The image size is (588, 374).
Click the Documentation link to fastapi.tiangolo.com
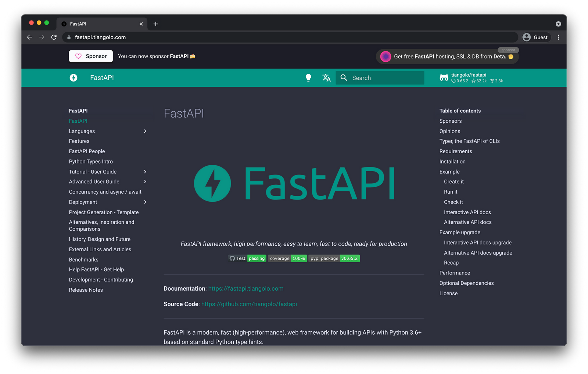click(x=245, y=288)
